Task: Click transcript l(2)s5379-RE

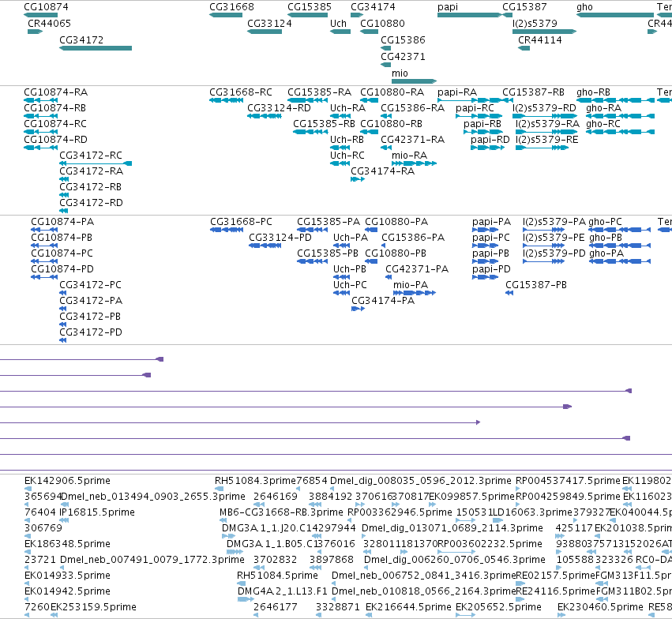Action: pos(547,140)
